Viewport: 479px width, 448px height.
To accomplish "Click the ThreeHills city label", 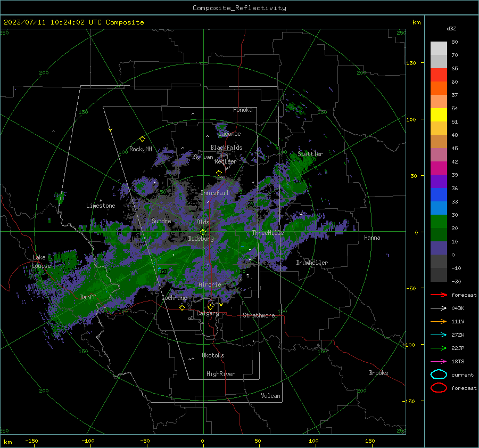I will click(268, 233).
